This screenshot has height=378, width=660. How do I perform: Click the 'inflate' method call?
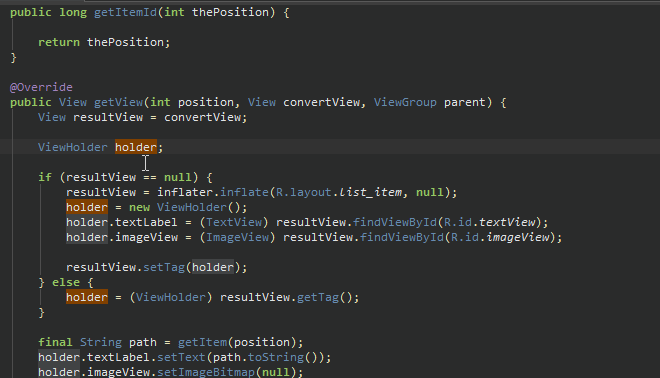pos(244,192)
